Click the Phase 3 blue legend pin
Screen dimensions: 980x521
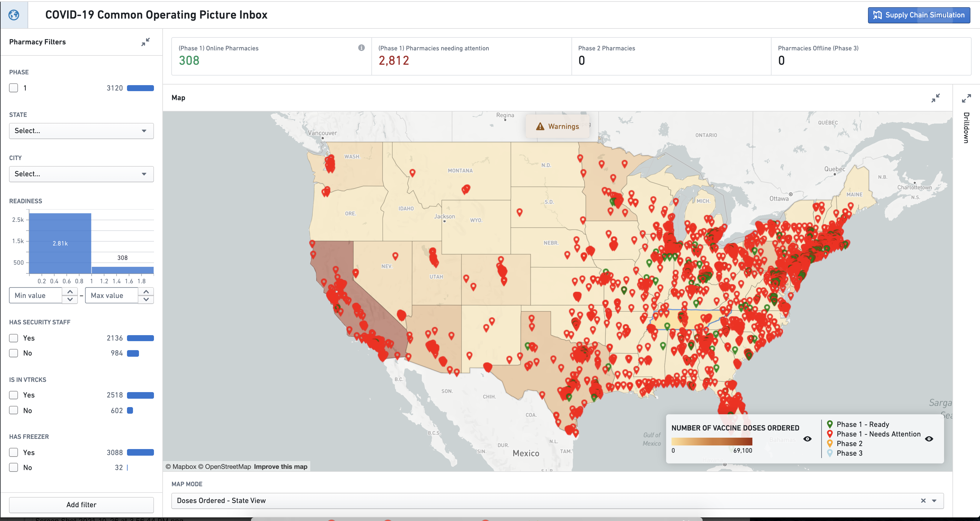830,453
